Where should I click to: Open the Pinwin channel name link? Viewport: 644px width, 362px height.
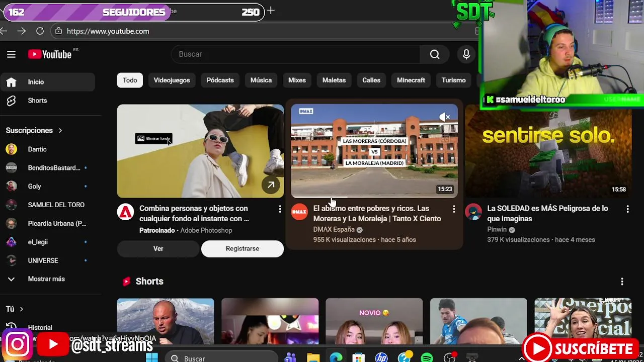497,229
